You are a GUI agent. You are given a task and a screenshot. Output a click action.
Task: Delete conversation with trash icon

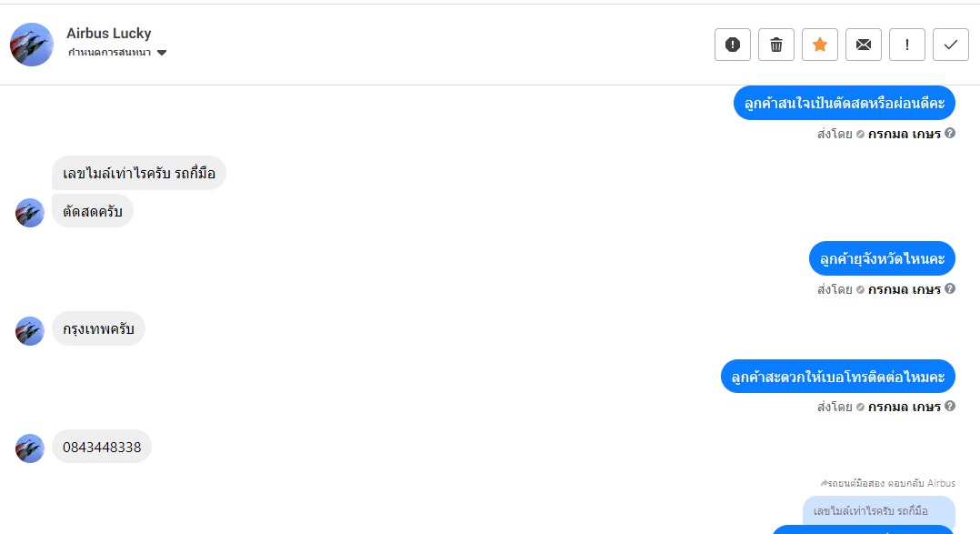[776, 45]
